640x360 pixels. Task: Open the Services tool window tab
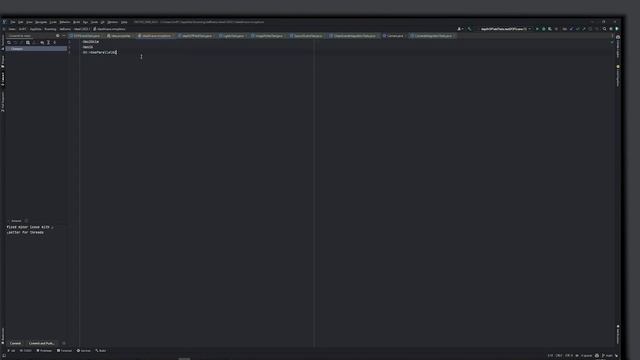click(x=84, y=351)
